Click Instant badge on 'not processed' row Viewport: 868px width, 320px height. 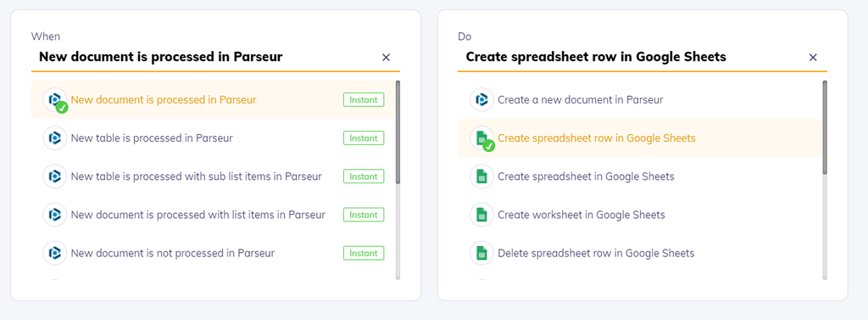tap(364, 253)
